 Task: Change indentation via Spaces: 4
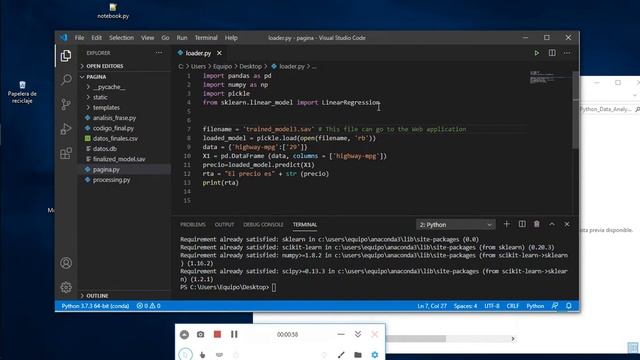(465, 306)
